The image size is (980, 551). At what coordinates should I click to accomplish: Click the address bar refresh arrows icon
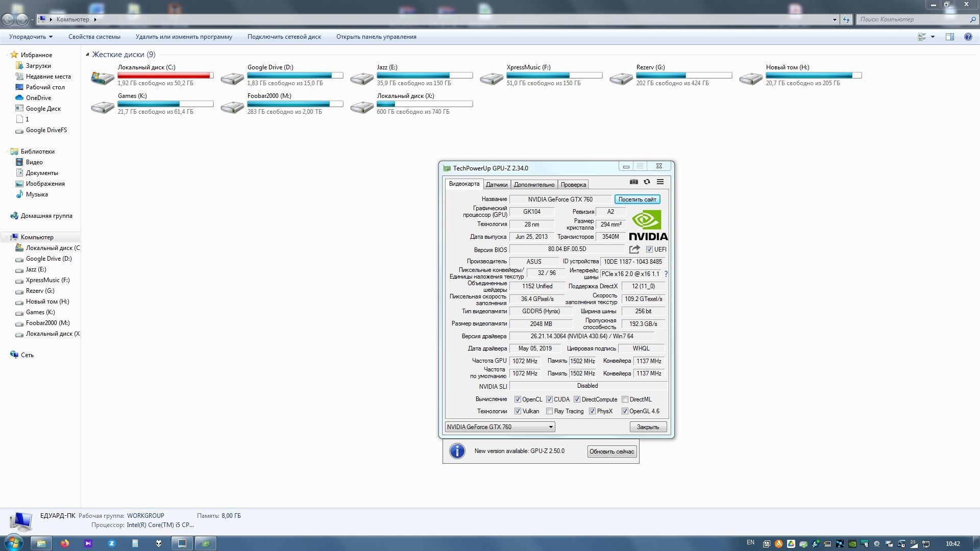click(846, 19)
